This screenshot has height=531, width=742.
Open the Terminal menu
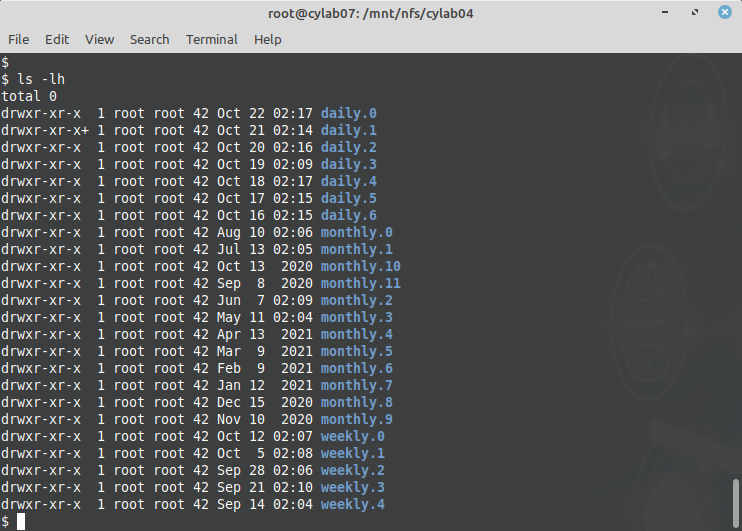212,39
